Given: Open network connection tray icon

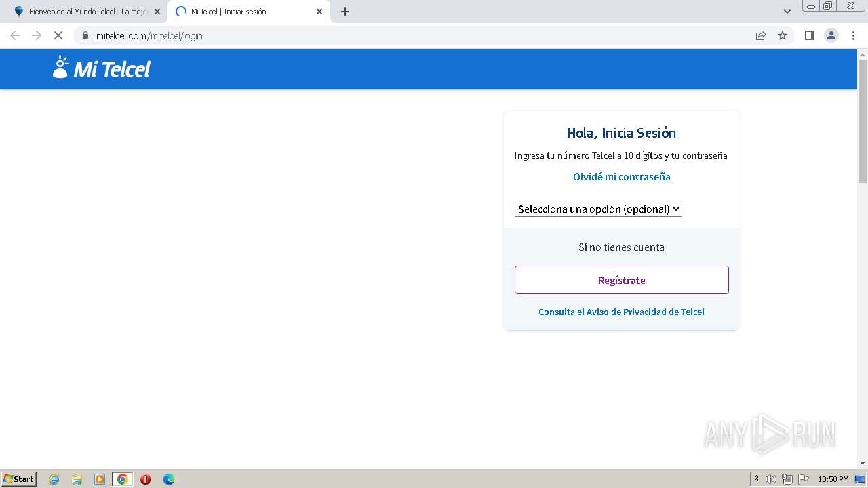Looking at the screenshot, I should pyautogui.click(x=787, y=479).
